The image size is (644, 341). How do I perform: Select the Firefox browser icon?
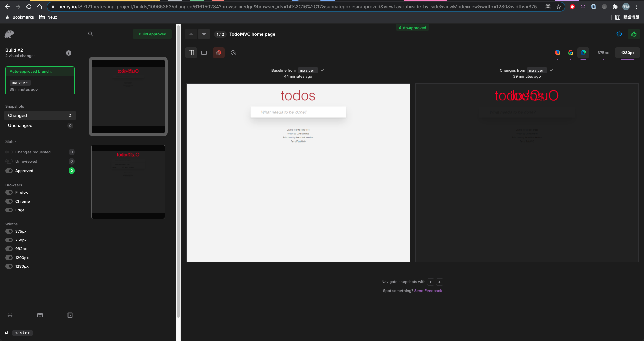(x=558, y=53)
